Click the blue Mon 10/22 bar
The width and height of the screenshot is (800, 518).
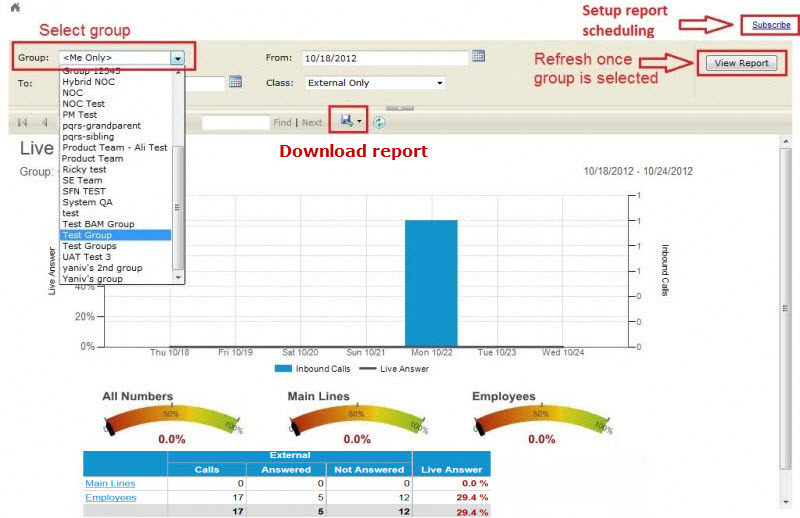tap(431, 283)
